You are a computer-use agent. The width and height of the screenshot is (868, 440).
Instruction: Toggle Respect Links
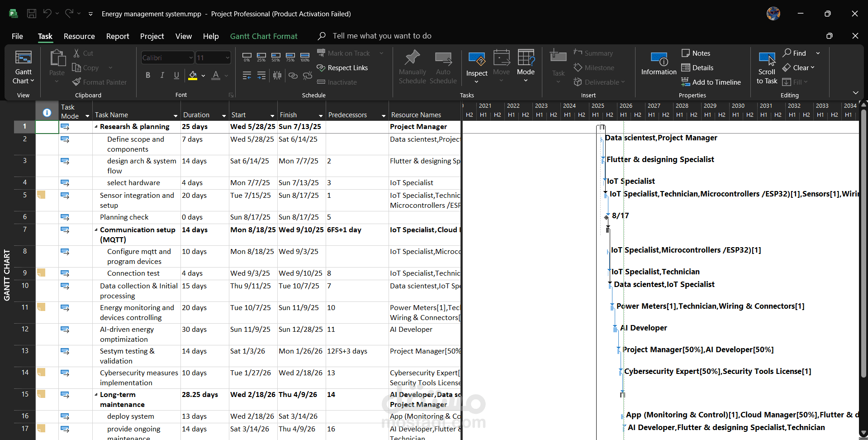pos(342,67)
